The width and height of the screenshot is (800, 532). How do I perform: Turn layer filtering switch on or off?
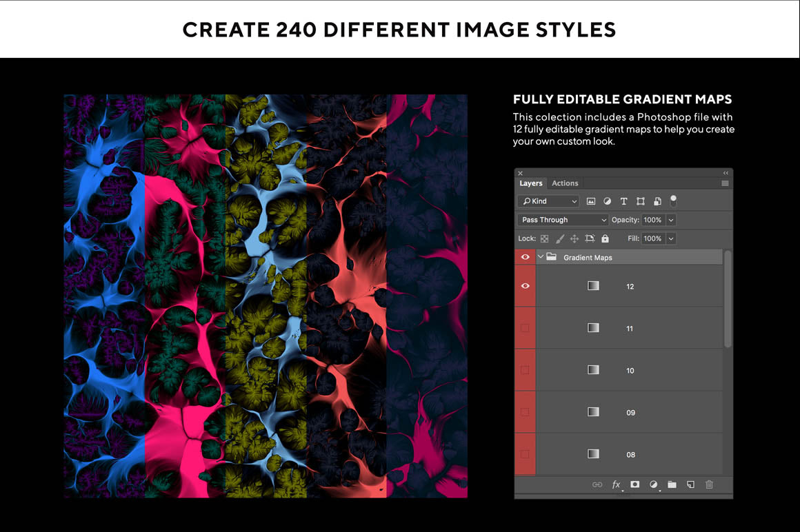pyautogui.click(x=673, y=201)
